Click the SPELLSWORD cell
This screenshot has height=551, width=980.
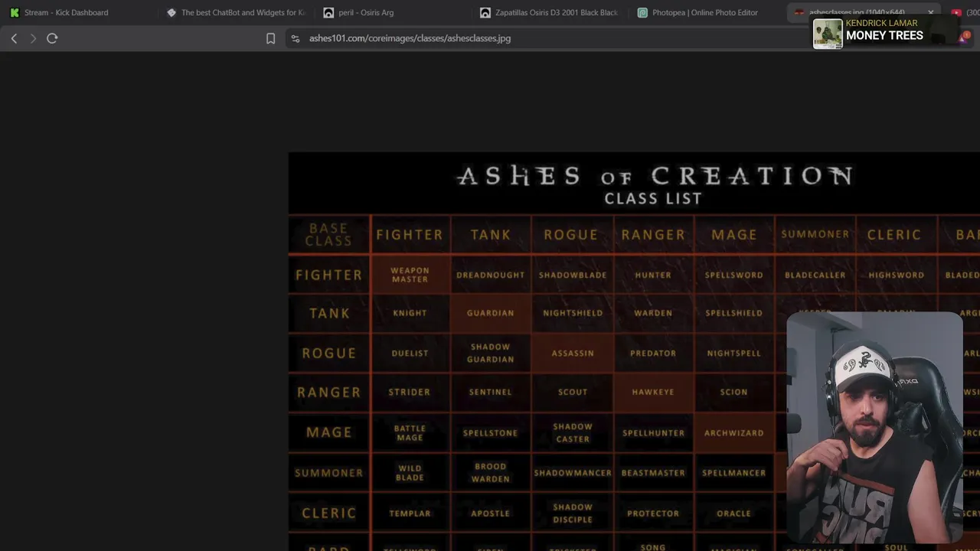coord(734,275)
